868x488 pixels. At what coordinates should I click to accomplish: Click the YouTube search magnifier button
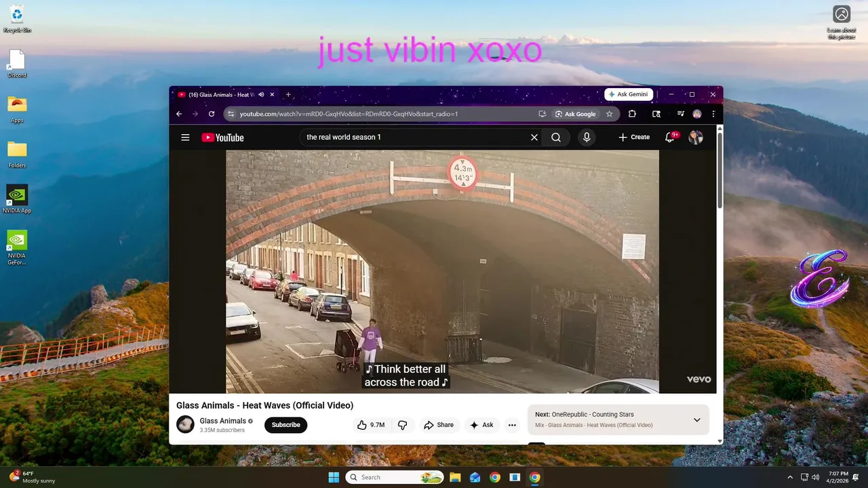[x=556, y=138]
